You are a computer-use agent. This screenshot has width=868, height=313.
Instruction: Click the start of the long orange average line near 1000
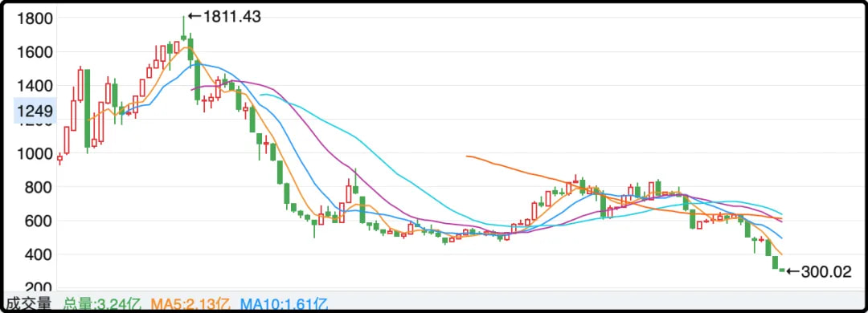coord(467,156)
